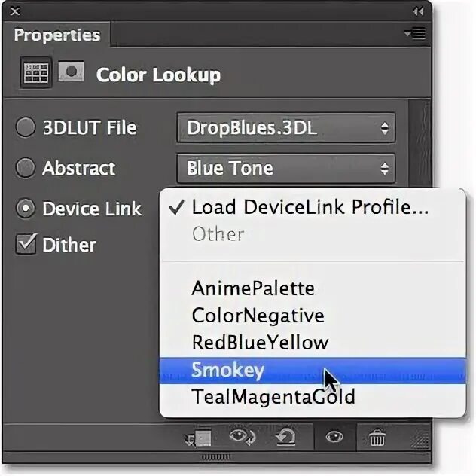Click the layer mask icon
This screenshot has height=476, width=476.
tap(71, 72)
